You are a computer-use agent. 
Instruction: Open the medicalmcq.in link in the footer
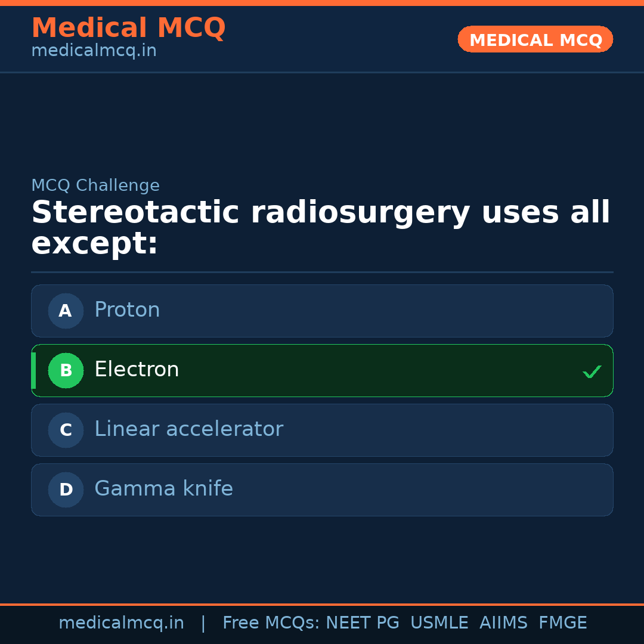(x=121, y=623)
